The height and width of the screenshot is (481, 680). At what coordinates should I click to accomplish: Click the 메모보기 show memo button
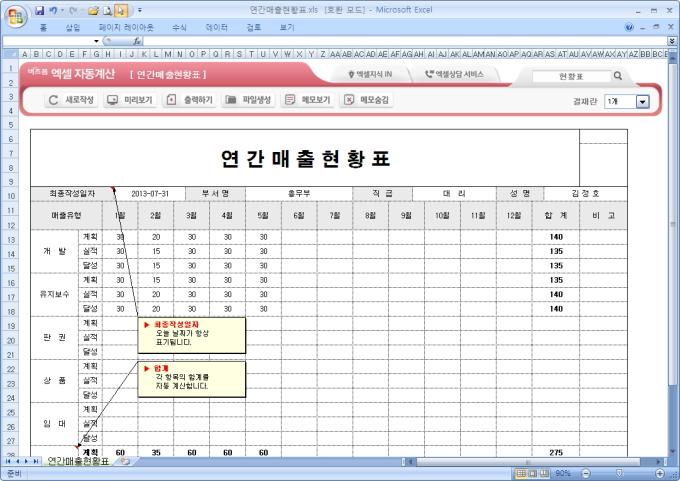pos(307,100)
